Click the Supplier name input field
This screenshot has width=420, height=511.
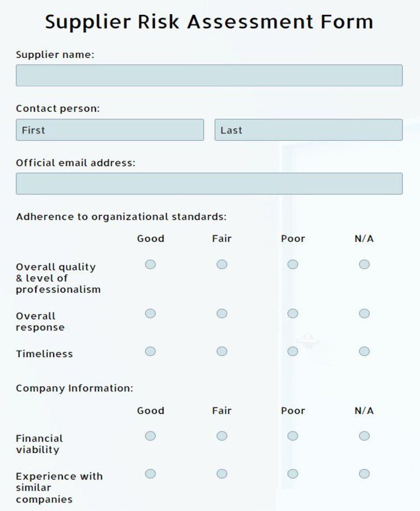pyautogui.click(x=209, y=74)
